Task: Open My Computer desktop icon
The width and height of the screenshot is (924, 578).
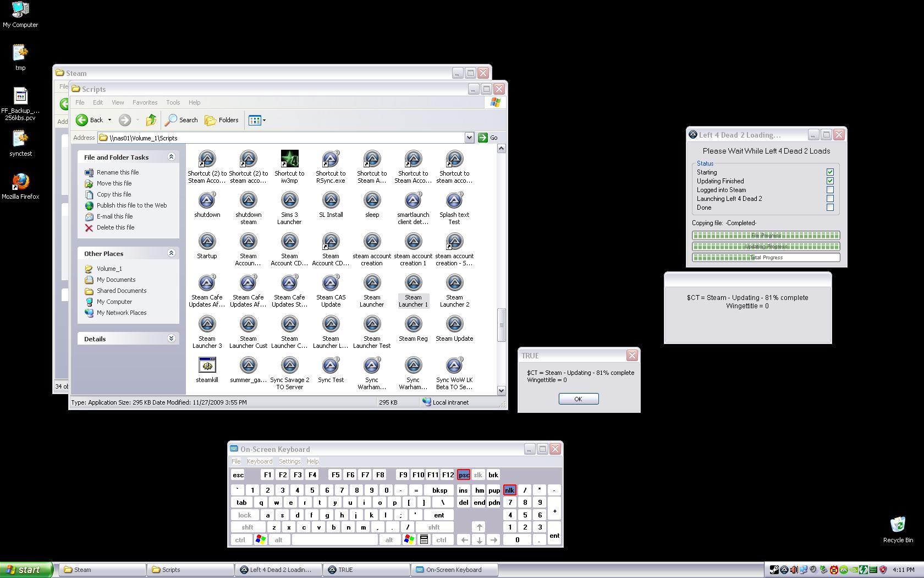Action: (20, 14)
